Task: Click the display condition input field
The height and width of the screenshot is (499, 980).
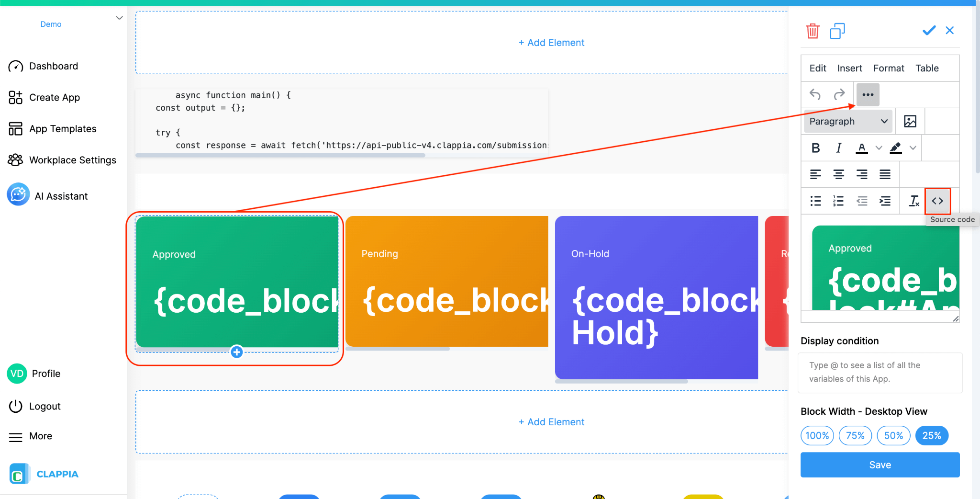Action: click(880, 372)
